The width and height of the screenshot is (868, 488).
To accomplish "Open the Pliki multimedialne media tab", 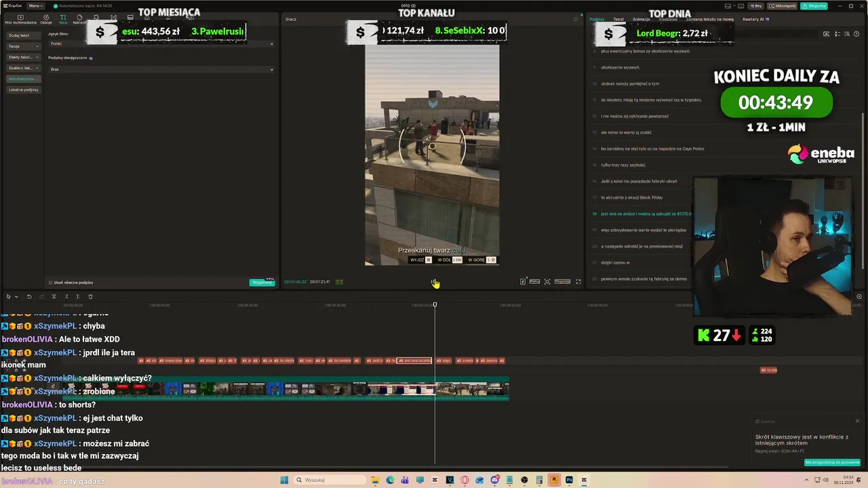I will click(20, 19).
